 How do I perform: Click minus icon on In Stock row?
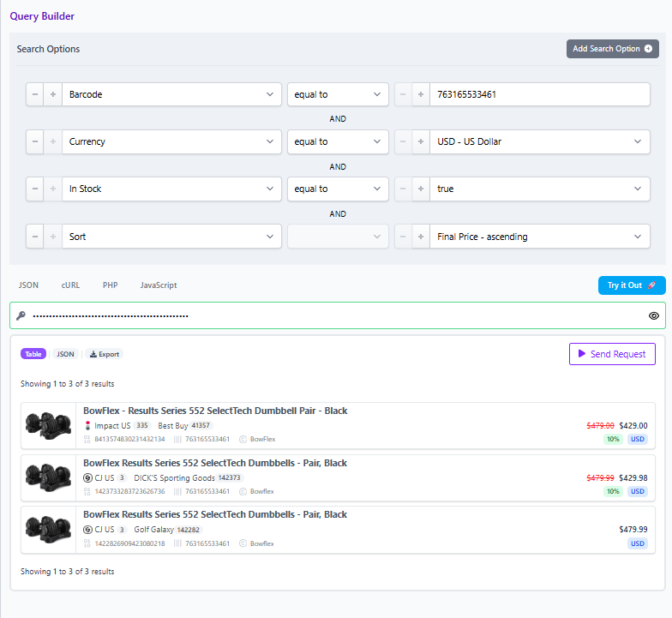point(35,189)
